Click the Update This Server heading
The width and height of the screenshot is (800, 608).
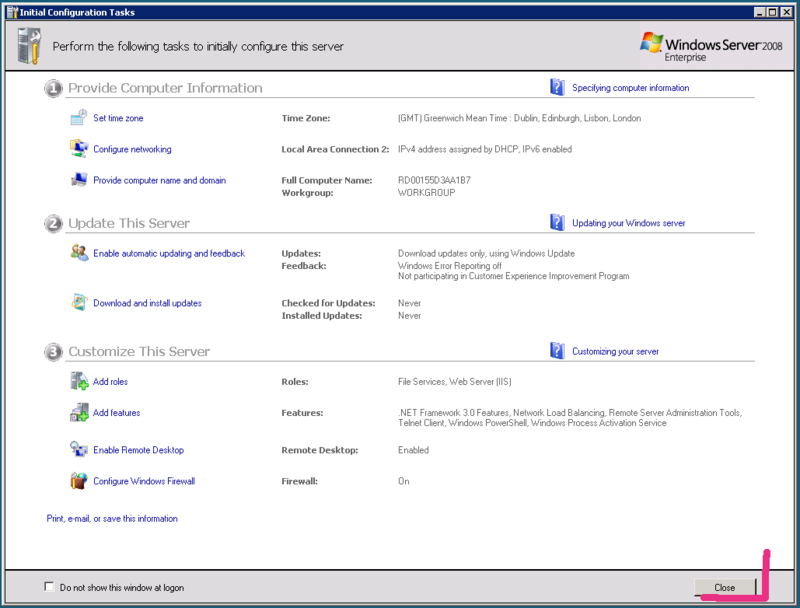click(129, 223)
